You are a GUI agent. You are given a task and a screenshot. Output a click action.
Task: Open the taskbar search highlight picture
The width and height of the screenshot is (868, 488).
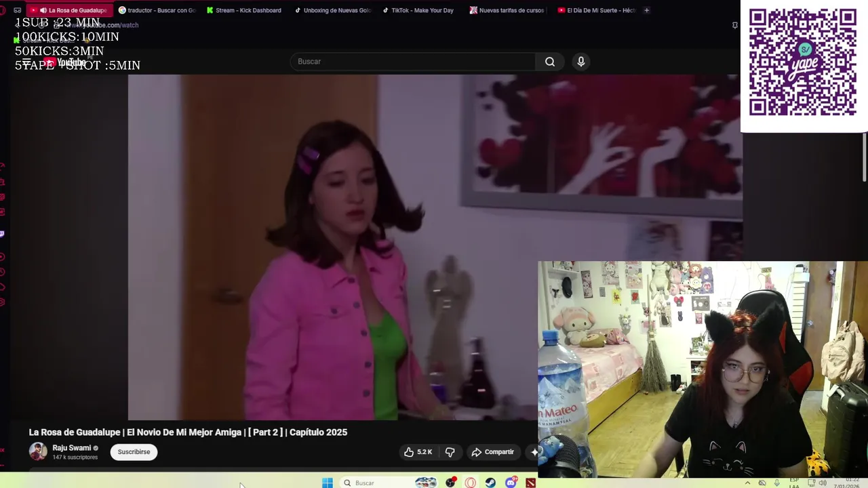[x=426, y=483]
